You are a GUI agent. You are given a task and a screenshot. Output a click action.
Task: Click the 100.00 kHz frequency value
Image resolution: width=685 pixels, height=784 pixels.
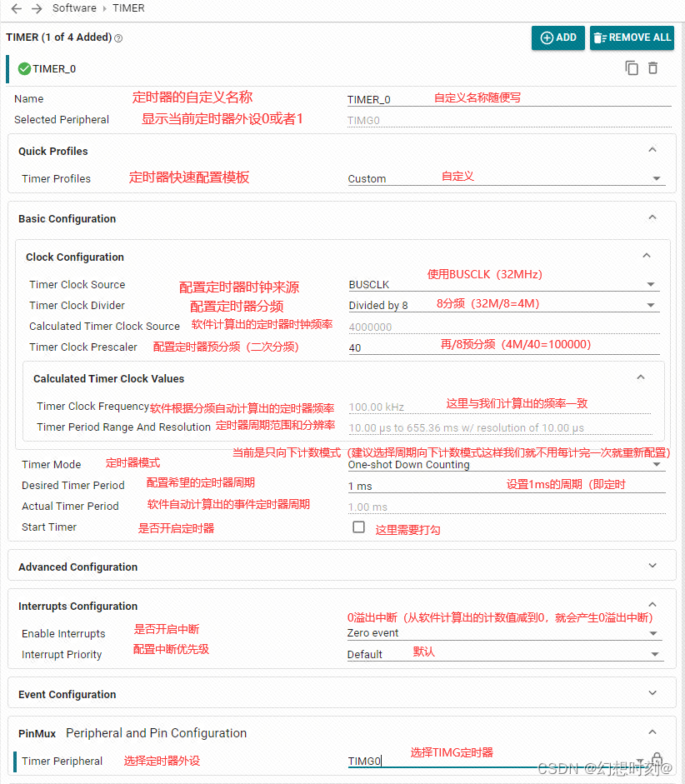[x=376, y=407]
